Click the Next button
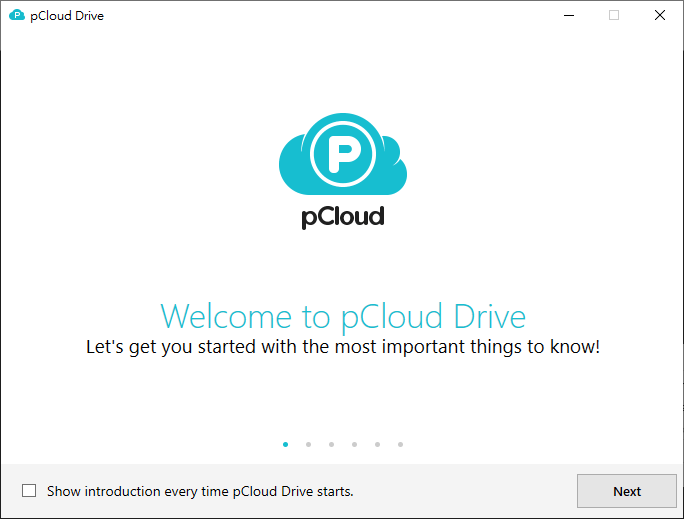The width and height of the screenshot is (684, 519). point(626,491)
